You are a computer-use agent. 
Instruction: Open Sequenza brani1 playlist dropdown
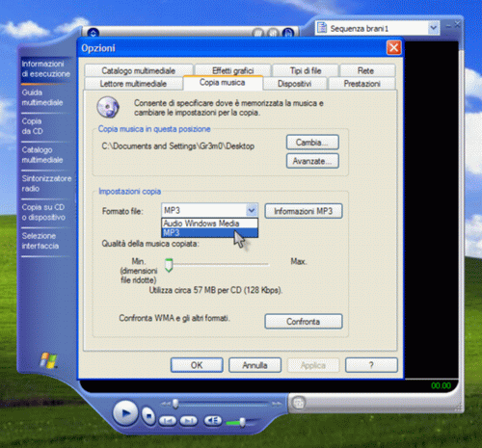pyautogui.click(x=433, y=28)
